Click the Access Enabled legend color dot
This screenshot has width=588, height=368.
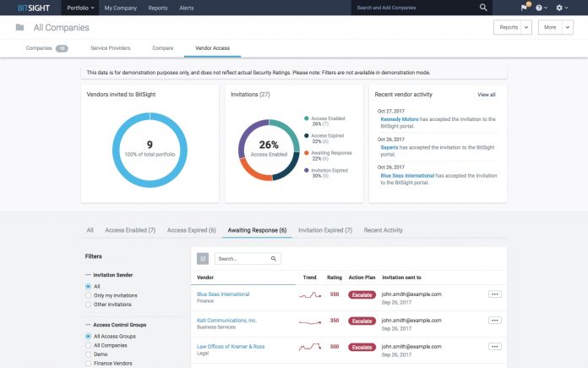pyautogui.click(x=307, y=118)
